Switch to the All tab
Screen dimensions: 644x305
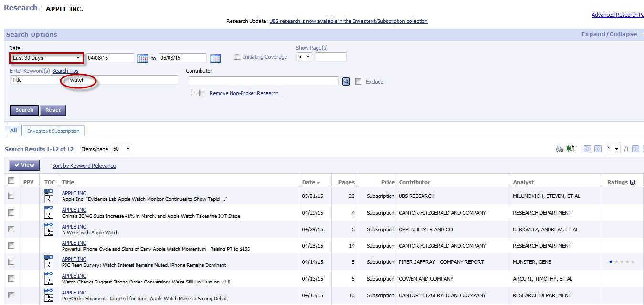coord(13,131)
